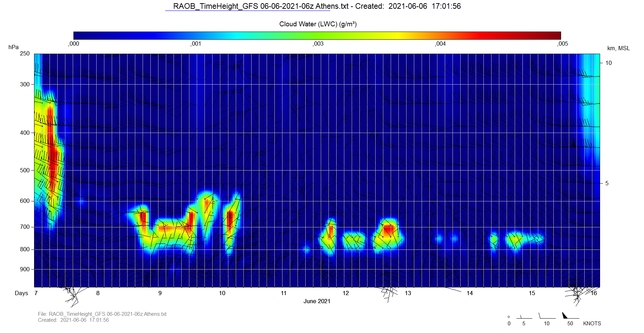Open the underlined RAOB_TimeHeight_GFS title link
644x333 pixels.
pos(247,6)
